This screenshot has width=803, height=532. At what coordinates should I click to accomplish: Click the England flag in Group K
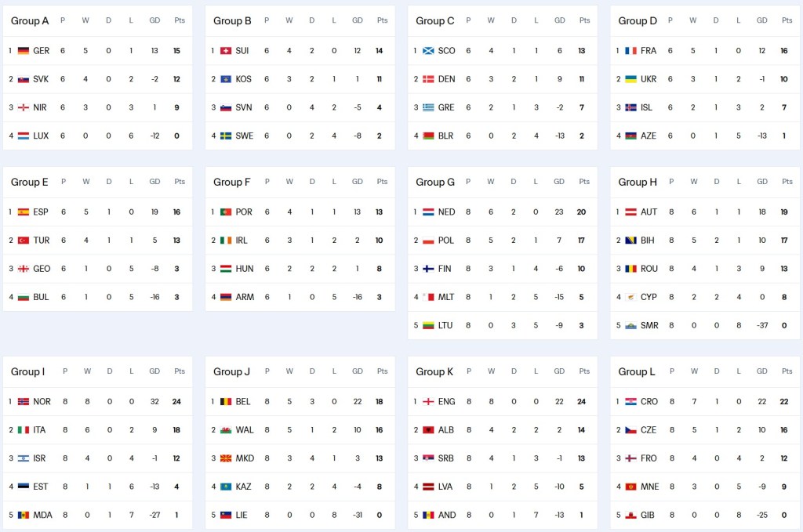click(x=427, y=402)
